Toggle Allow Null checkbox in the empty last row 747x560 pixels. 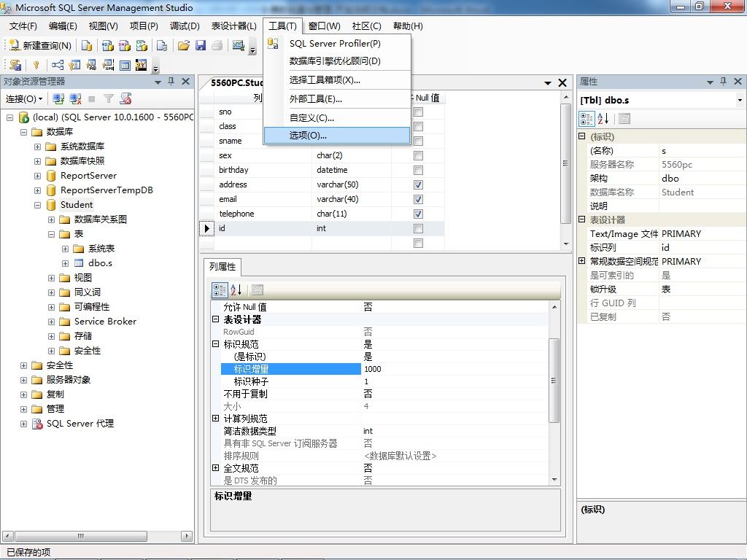pos(418,244)
